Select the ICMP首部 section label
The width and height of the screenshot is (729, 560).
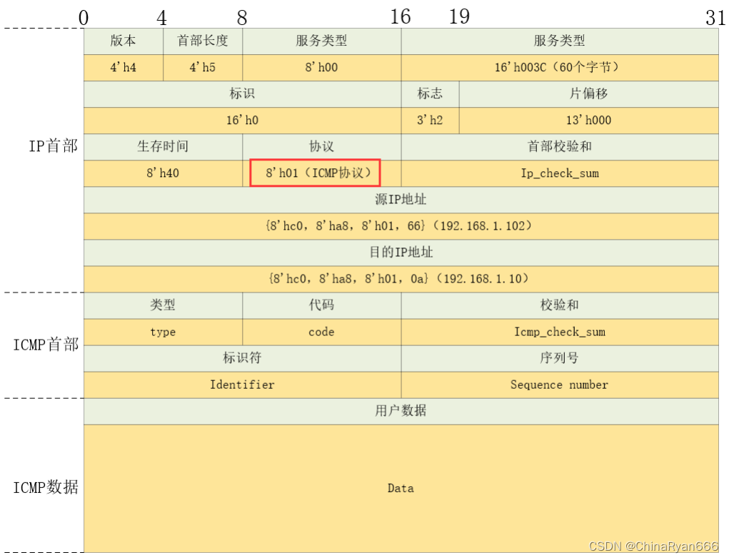(46, 345)
